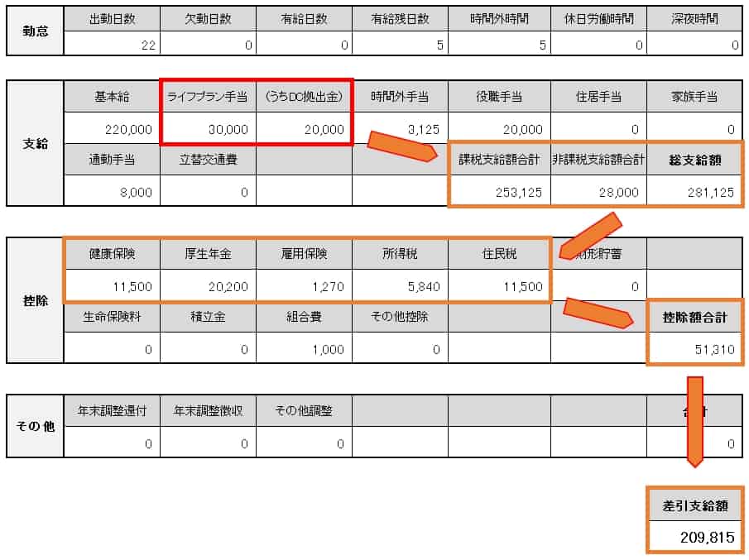Image resolution: width=749 pixels, height=560 pixels.
Task: Select the 年末調整還付 header cell
Action: coord(112,411)
